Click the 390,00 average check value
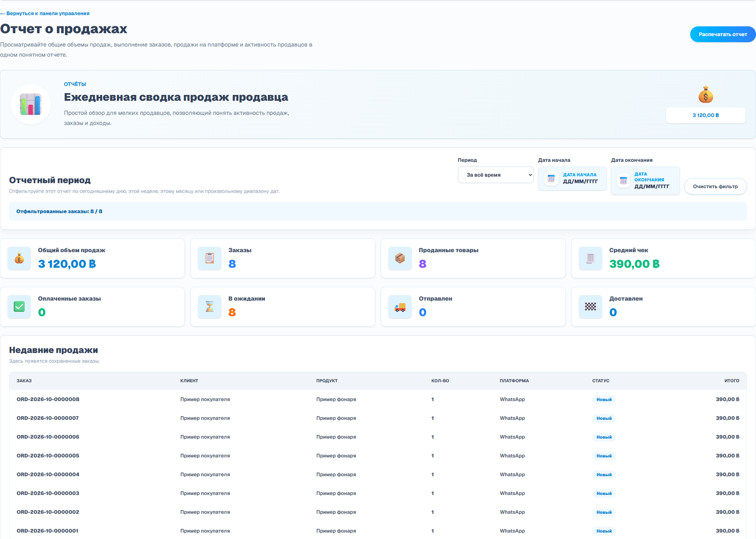756x539 pixels. point(634,264)
